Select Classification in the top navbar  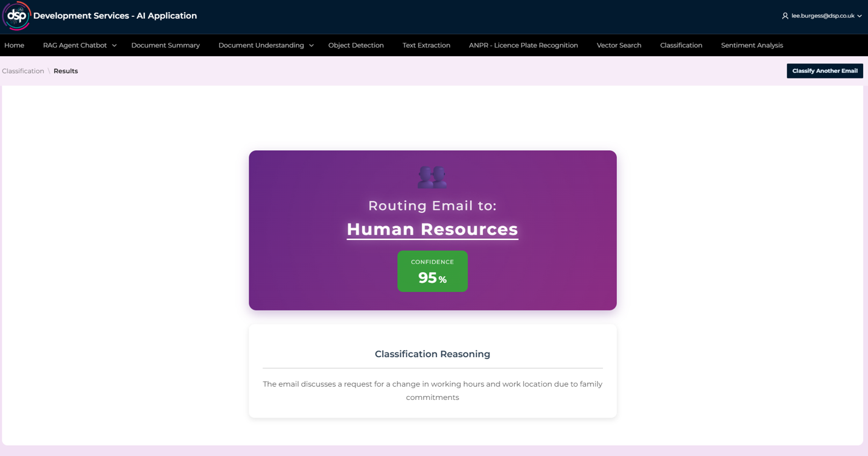pos(681,45)
